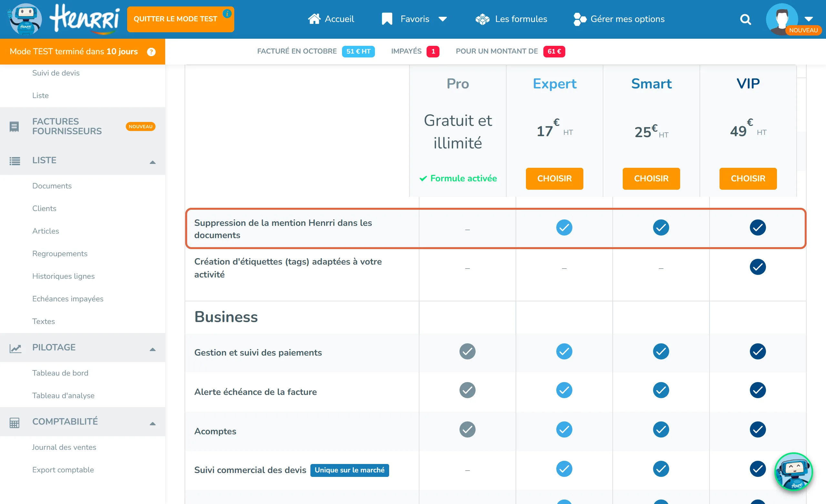Click the Liste section list icon
This screenshot has width=826, height=504.
[15, 161]
